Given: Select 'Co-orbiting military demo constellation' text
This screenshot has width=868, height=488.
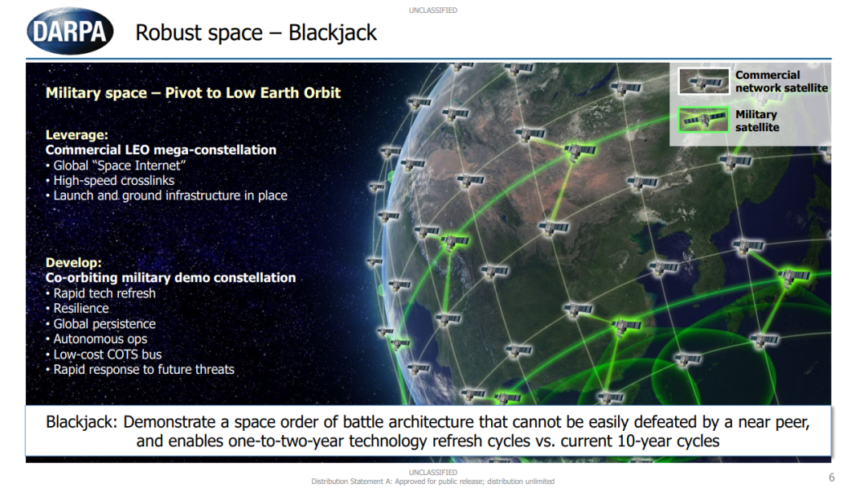Looking at the screenshot, I should [x=170, y=277].
